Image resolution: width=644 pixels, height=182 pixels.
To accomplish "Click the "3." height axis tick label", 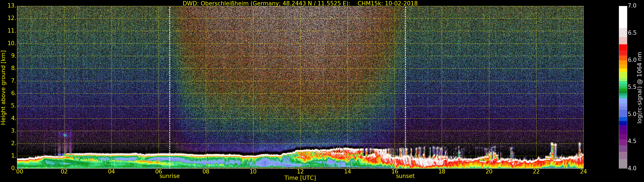I will [14, 131].
